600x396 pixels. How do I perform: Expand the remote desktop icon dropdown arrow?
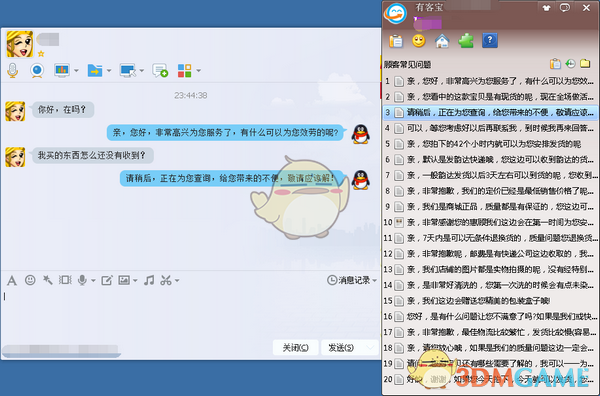coord(142,70)
